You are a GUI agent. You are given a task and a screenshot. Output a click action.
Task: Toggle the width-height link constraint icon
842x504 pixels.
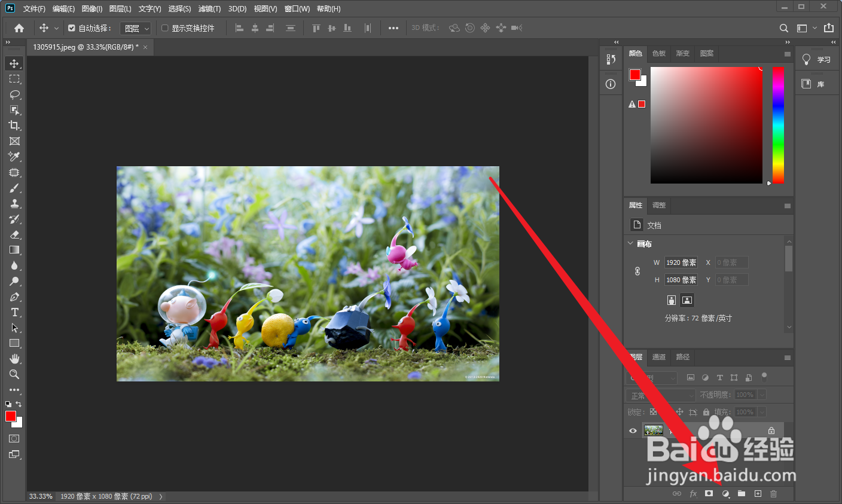click(637, 271)
